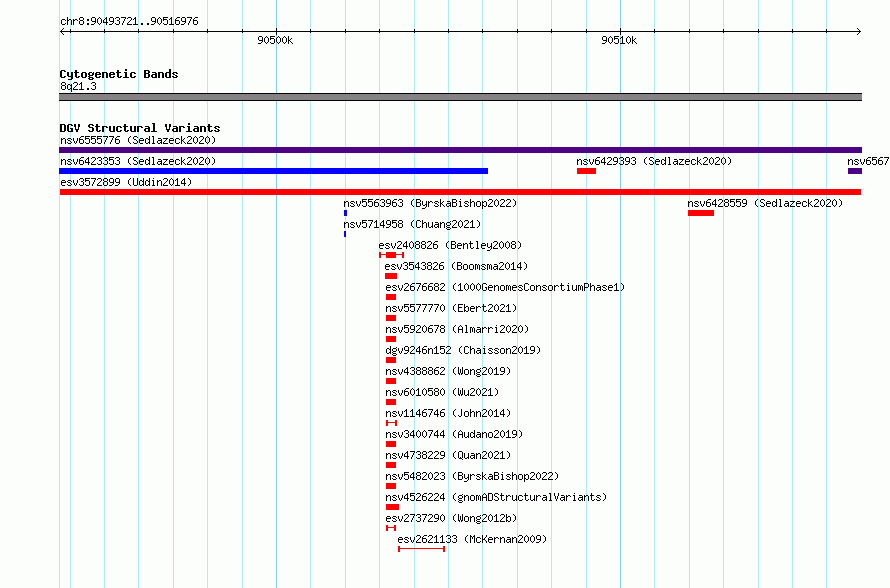
Task: Open the esv2408826 (Bentley2008) label
Action: pyautogui.click(x=450, y=245)
